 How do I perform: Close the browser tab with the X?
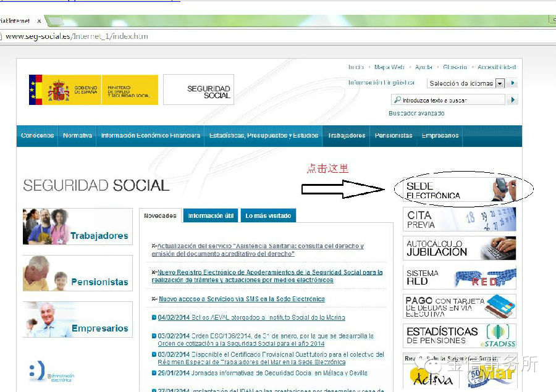[x=39, y=21]
